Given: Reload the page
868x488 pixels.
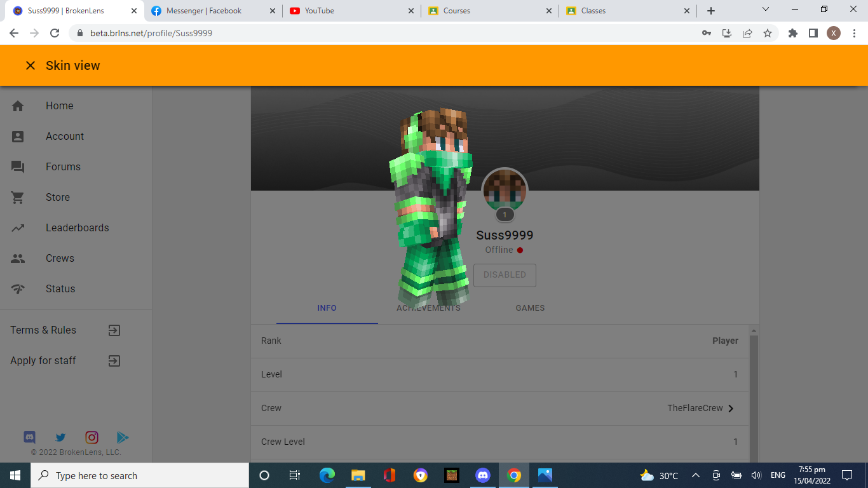Looking at the screenshot, I should pyautogui.click(x=55, y=33).
